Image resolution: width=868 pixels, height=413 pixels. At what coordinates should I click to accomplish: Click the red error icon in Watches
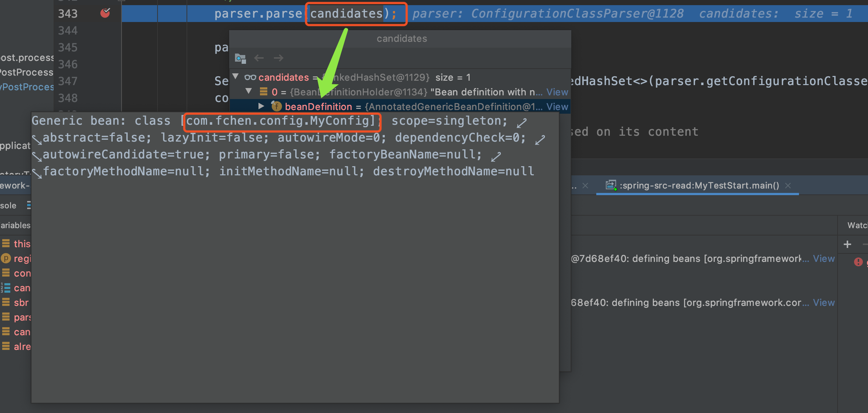(x=858, y=262)
